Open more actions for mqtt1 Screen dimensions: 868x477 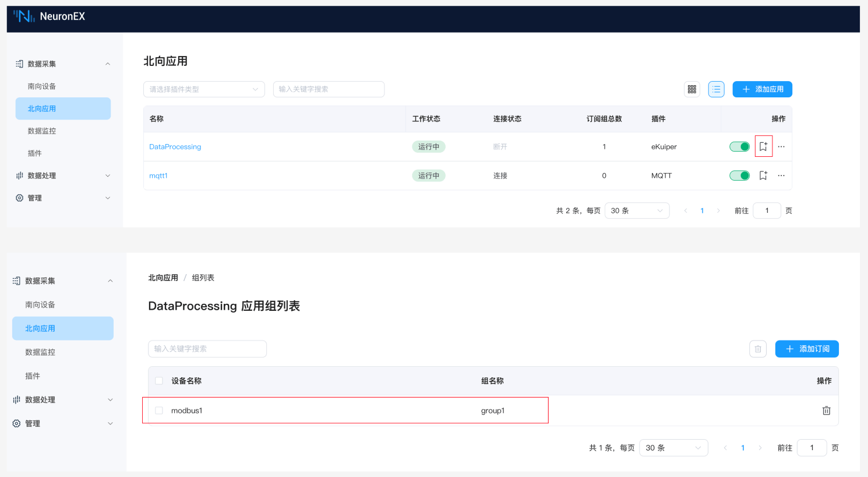[x=781, y=176]
